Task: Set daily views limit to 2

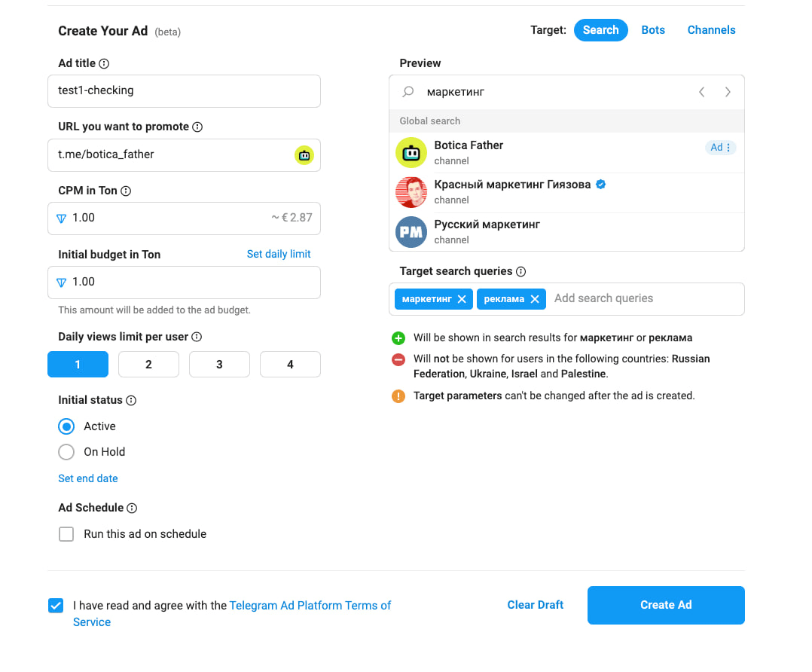Action: [x=148, y=364]
